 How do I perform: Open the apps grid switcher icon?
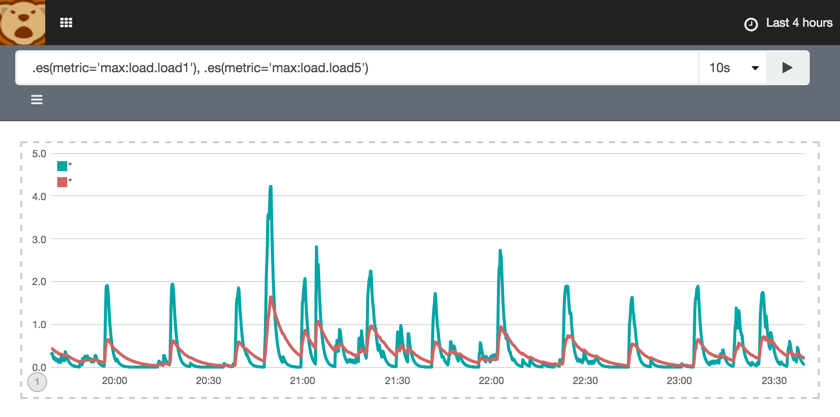66,23
